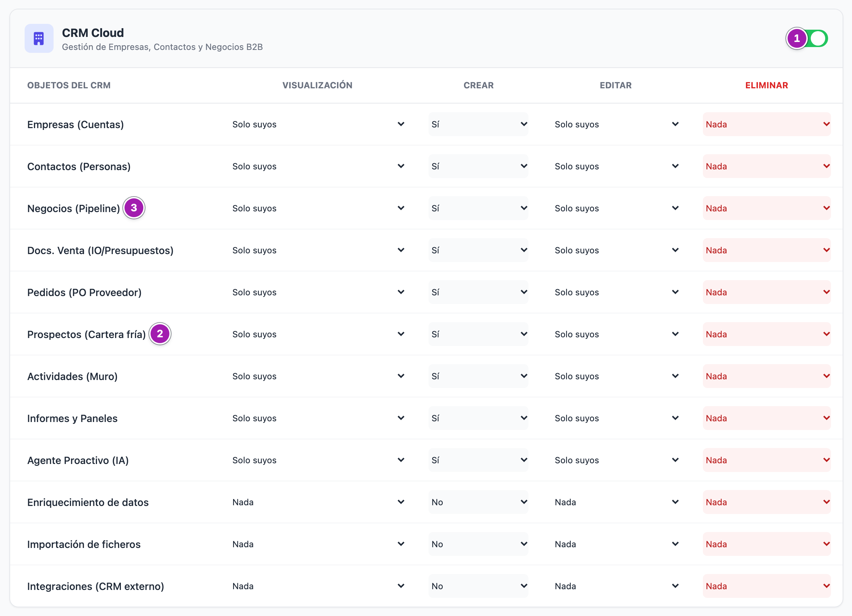Open Editar dropdown for Informes y Paneles

[x=616, y=418]
